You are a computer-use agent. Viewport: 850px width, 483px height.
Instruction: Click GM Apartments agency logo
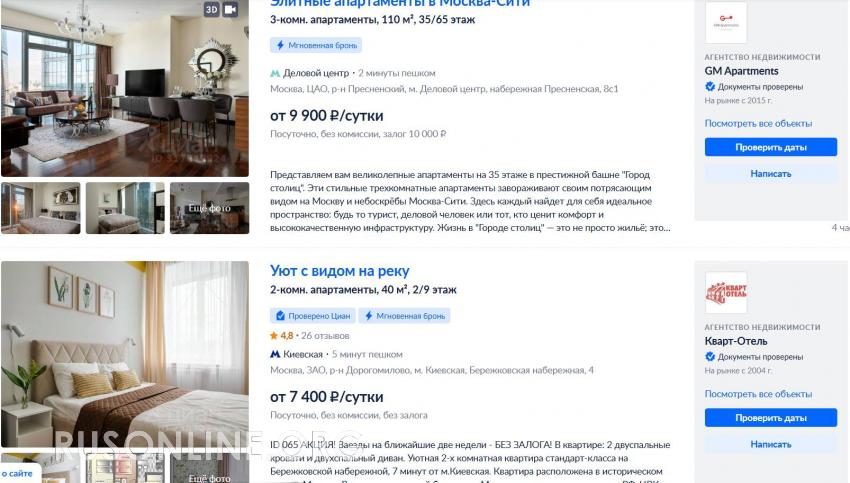(x=726, y=23)
